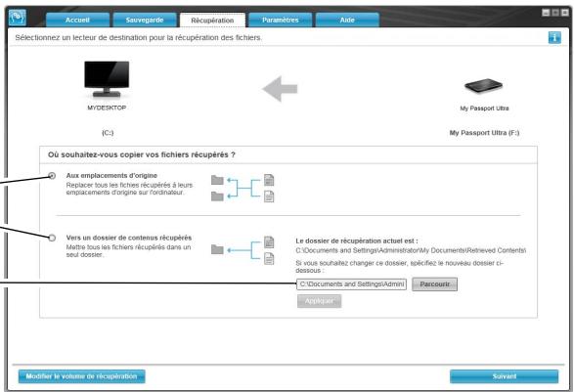Open the Sauvegarde tab
This screenshot has width=574, height=392.
tap(144, 20)
